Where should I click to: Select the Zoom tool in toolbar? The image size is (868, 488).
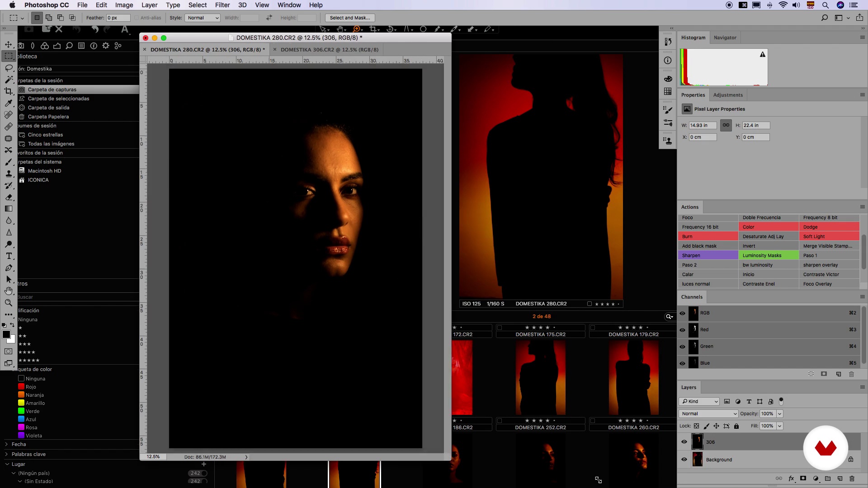9,303
